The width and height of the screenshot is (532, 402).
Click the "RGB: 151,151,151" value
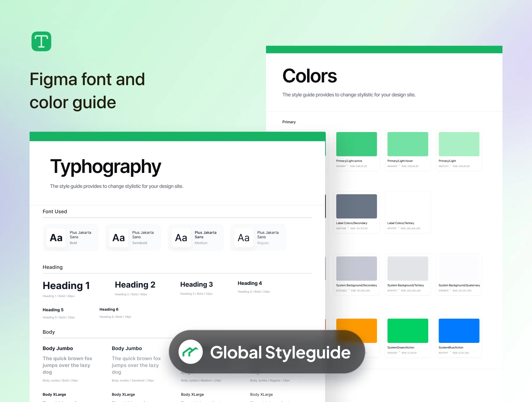[359, 228]
